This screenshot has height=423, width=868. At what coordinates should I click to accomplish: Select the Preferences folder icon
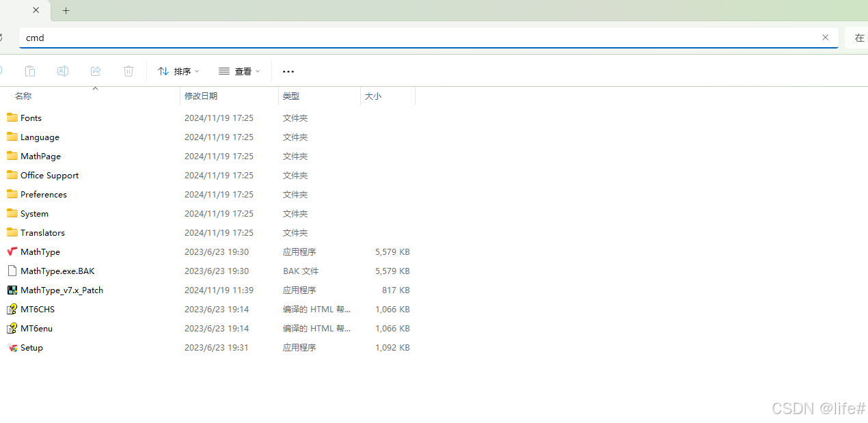[x=12, y=194]
